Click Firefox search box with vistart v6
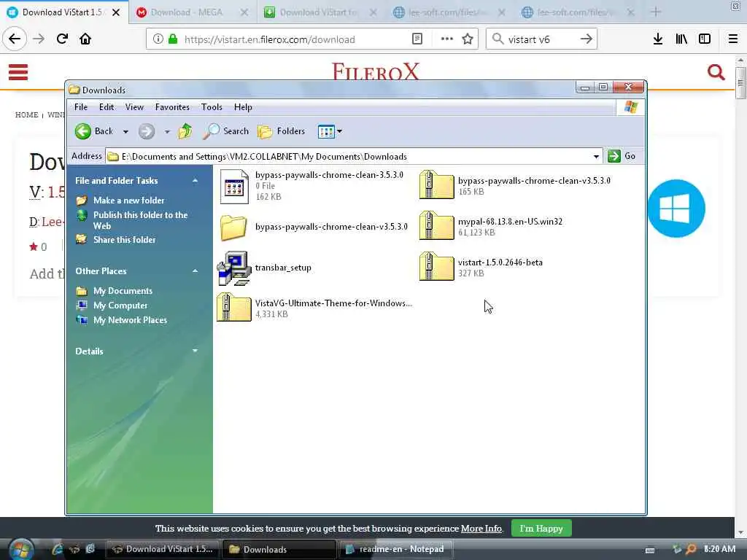 pyautogui.click(x=542, y=39)
